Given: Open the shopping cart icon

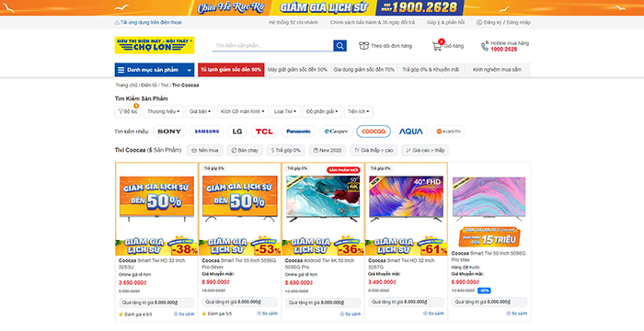Looking at the screenshot, I should (x=437, y=46).
